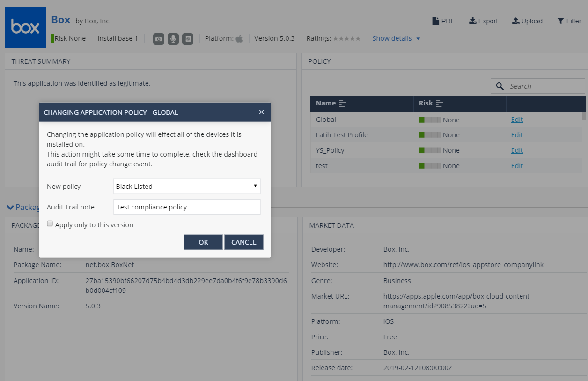Click the camera permission icon
The width and height of the screenshot is (588, 381).
(x=159, y=39)
